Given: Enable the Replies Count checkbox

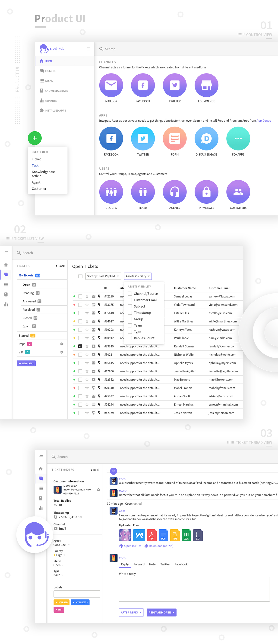Looking at the screenshot, I should point(130,338).
